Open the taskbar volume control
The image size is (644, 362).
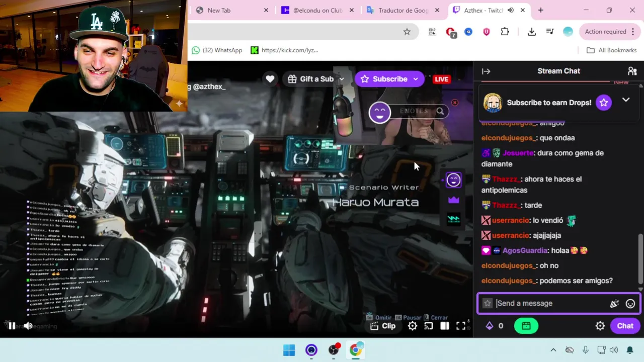tap(614, 350)
